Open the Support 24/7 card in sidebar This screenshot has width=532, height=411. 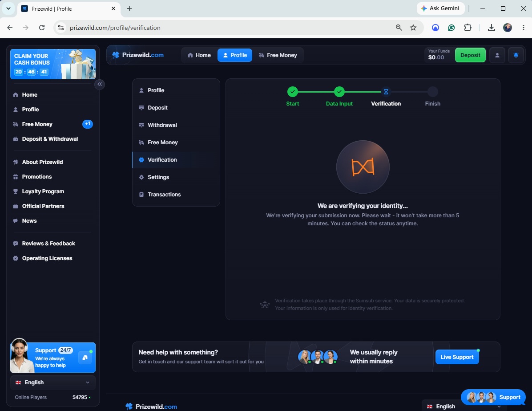point(53,357)
